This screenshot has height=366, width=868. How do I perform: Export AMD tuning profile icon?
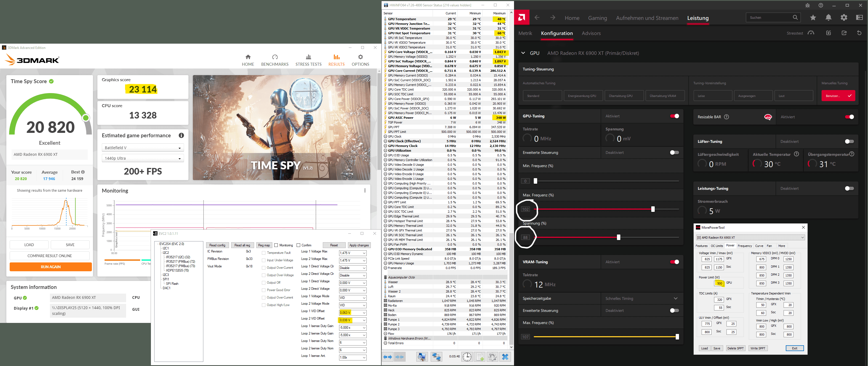click(x=844, y=33)
